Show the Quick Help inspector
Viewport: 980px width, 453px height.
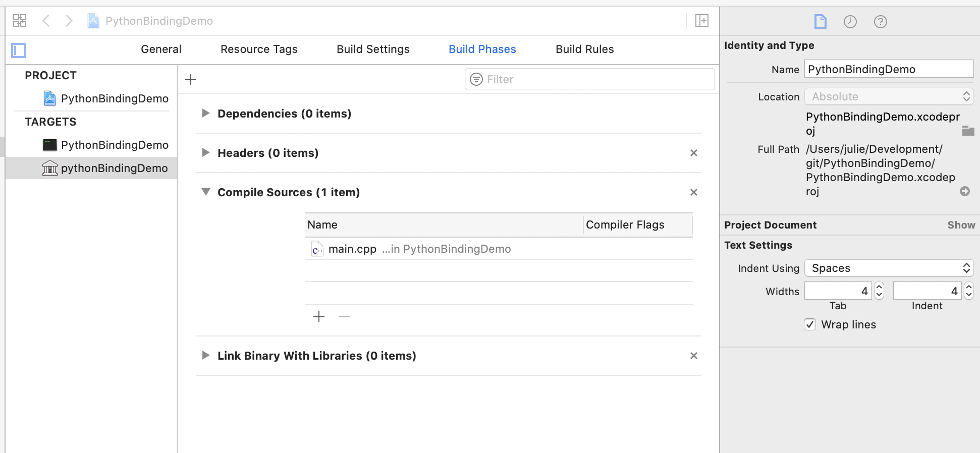click(881, 22)
